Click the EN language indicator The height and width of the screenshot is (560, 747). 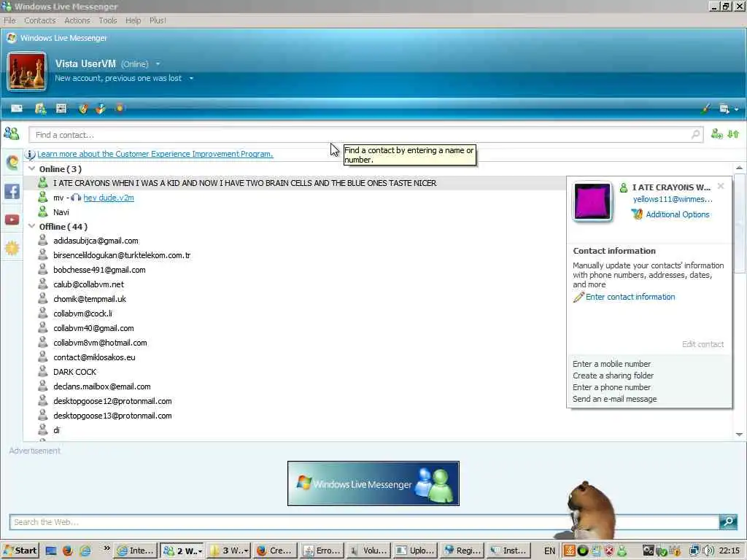(x=549, y=551)
